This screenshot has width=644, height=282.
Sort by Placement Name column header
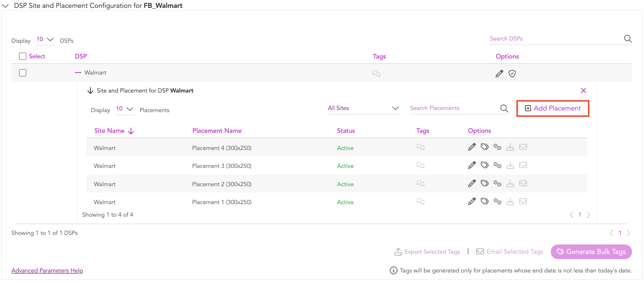click(x=217, y=131)
